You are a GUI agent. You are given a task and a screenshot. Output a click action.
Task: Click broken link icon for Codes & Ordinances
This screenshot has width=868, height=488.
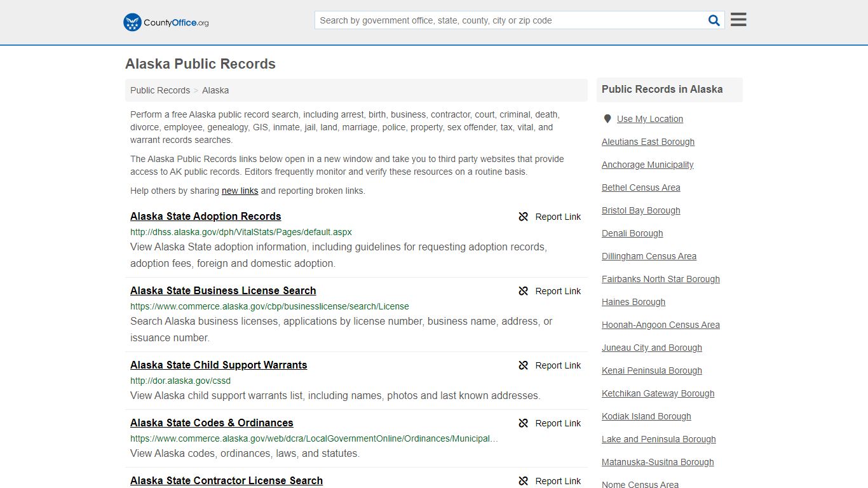(x=524, y=423)
